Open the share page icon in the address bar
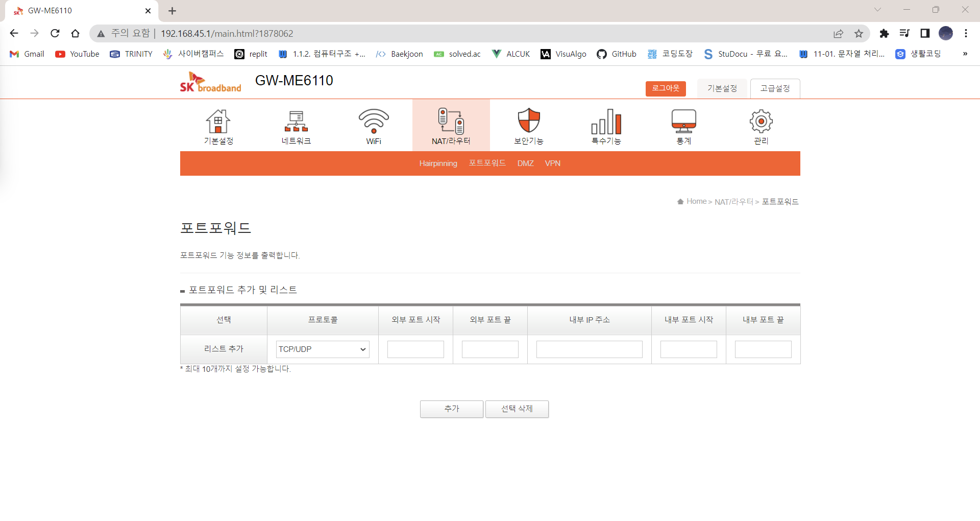Image resolution: width=980 pixels, height=521 pixels. 838,33
